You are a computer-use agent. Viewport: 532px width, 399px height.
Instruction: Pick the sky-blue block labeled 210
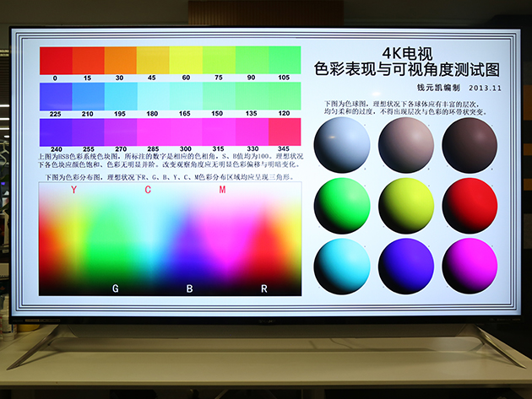88,96
